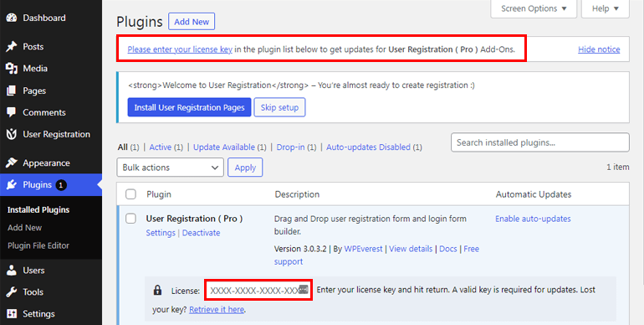Click the Posts pushpin icon

pyautogui.click(x=12, y=47)
